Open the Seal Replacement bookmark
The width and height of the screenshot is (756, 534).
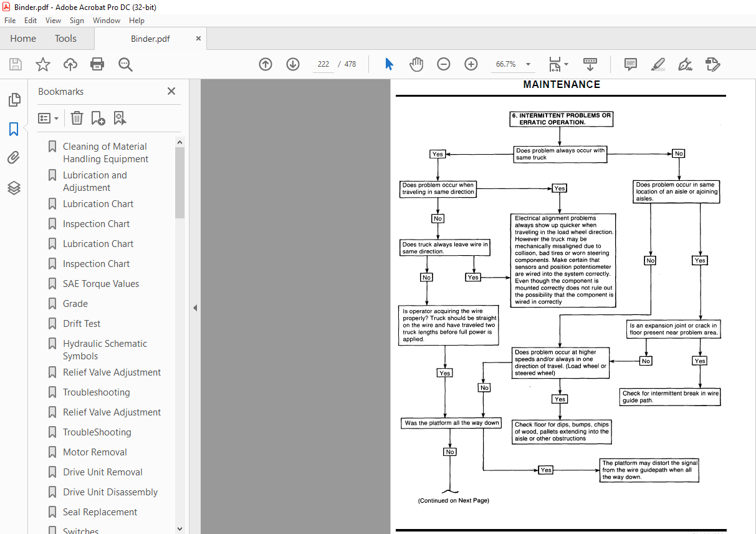pos(100,512)
